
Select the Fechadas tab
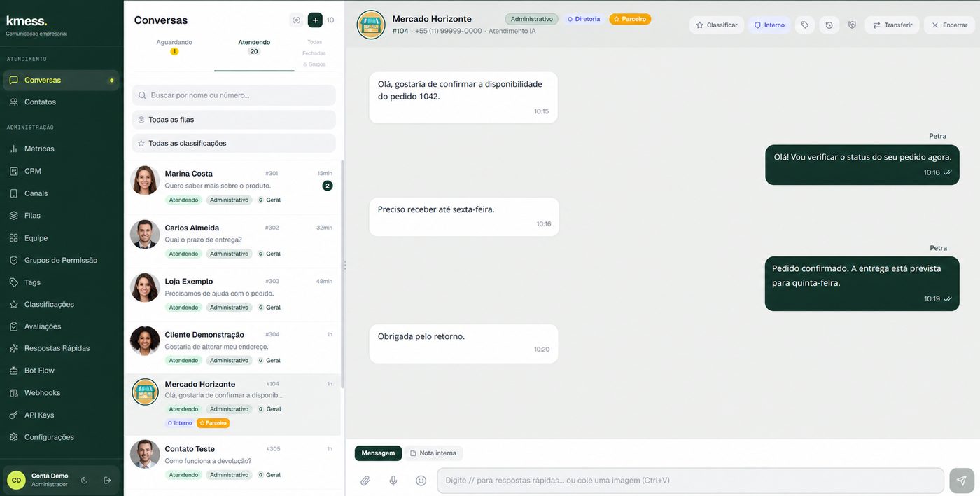coord(314,53)
